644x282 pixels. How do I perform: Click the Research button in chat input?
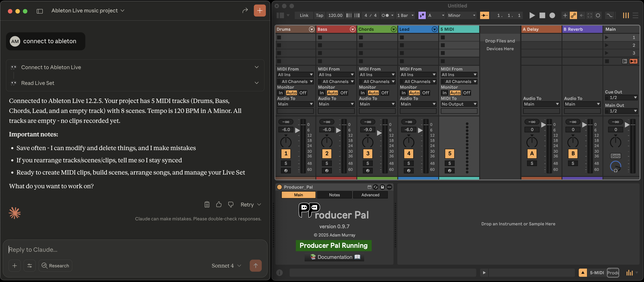[55, 265]
